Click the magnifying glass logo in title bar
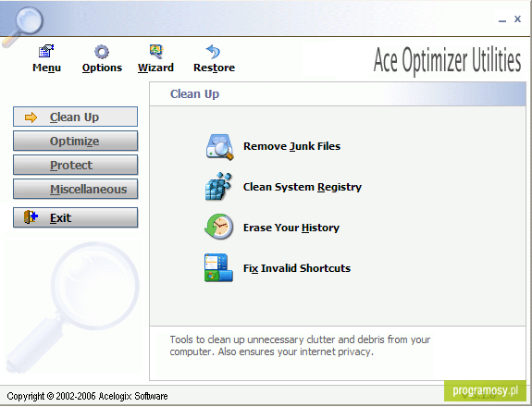Screen dimensions: 532x407 coord(22,26)
